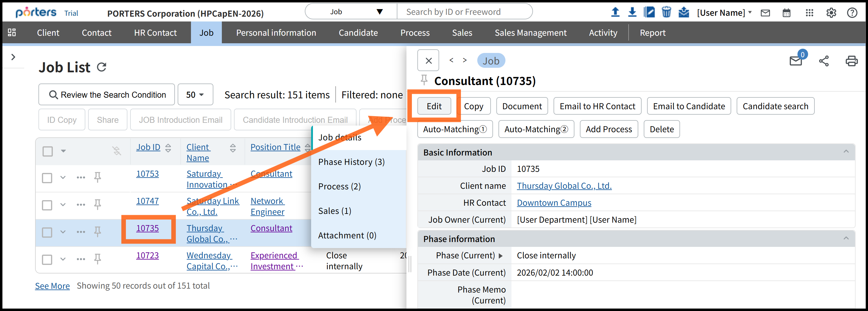Viewport: 868px width, 311px height.
Task: Pin the Consultant (10735) job title
Action: click(424, 80)
